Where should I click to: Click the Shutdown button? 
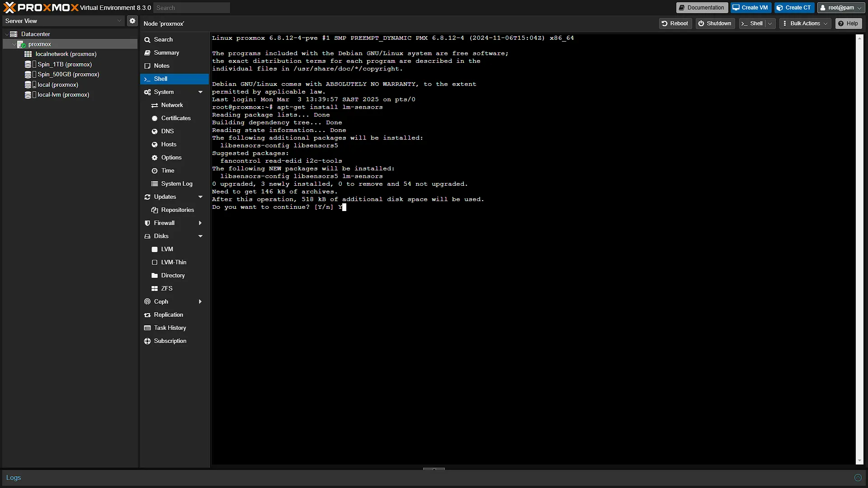coord(715,23)
